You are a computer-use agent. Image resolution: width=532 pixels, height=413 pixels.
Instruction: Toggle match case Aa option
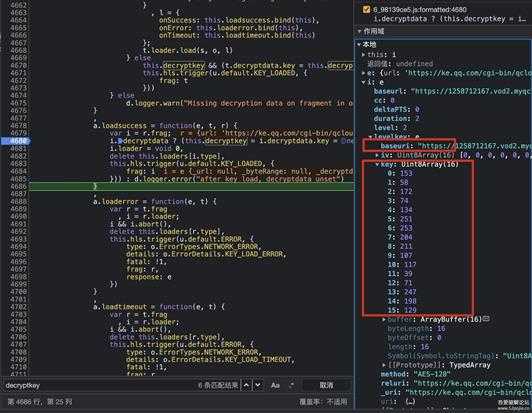[x=275, y=385]
